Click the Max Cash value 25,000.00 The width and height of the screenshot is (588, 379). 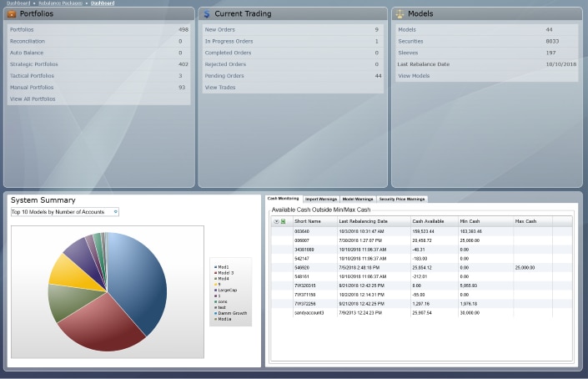pos(525,268)
